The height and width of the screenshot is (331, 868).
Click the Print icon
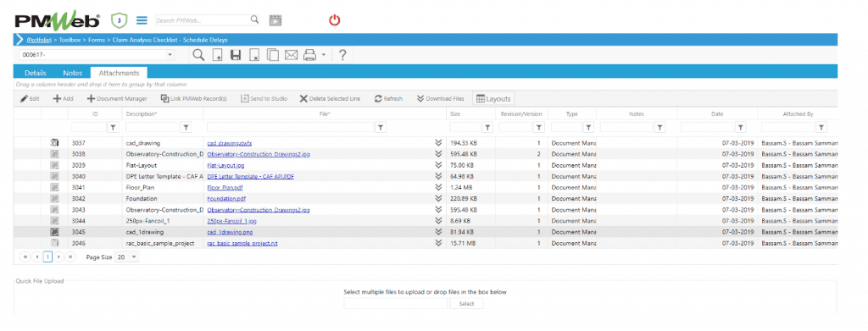point(309,55)
